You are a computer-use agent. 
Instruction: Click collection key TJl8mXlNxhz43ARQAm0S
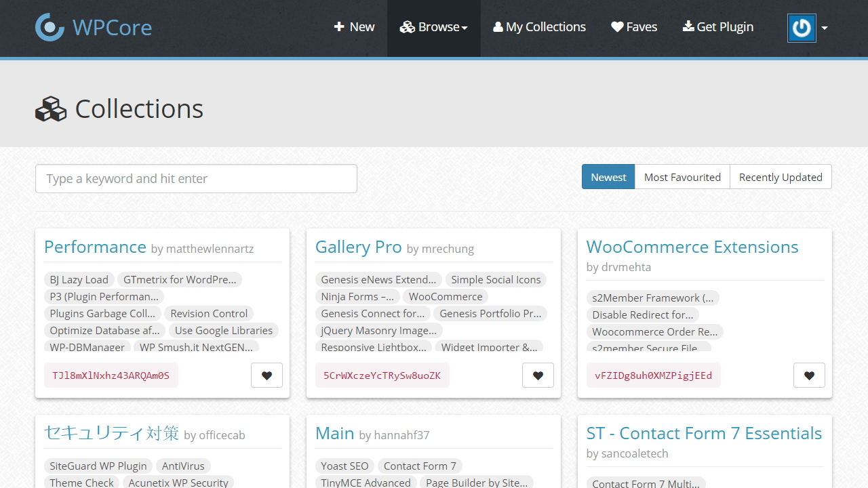click(111, 375)
